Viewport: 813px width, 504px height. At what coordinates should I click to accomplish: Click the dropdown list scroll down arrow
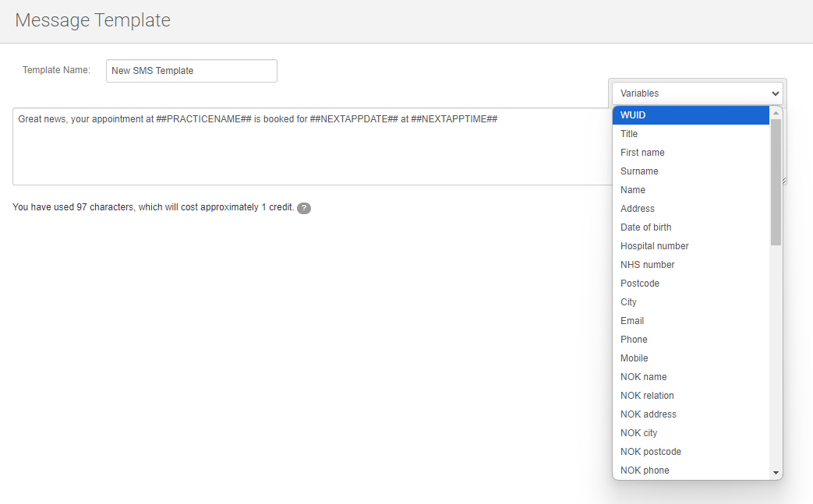point(776,473)
